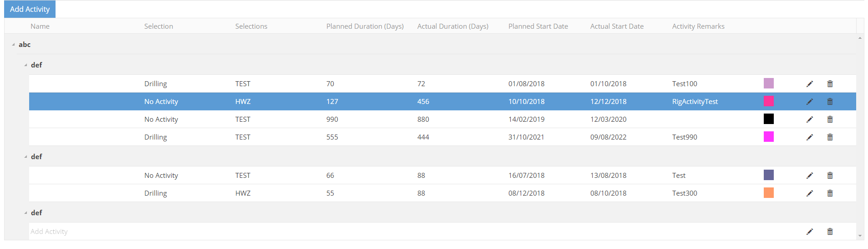This screenshot has width=868, height=249.
Task: Edit the Test100 Drilling row
Action: 809,84
